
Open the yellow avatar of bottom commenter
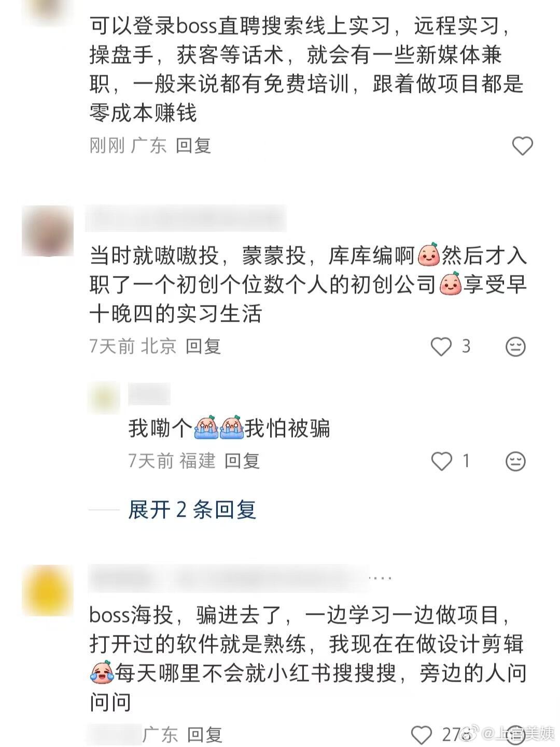pos(48,590)
